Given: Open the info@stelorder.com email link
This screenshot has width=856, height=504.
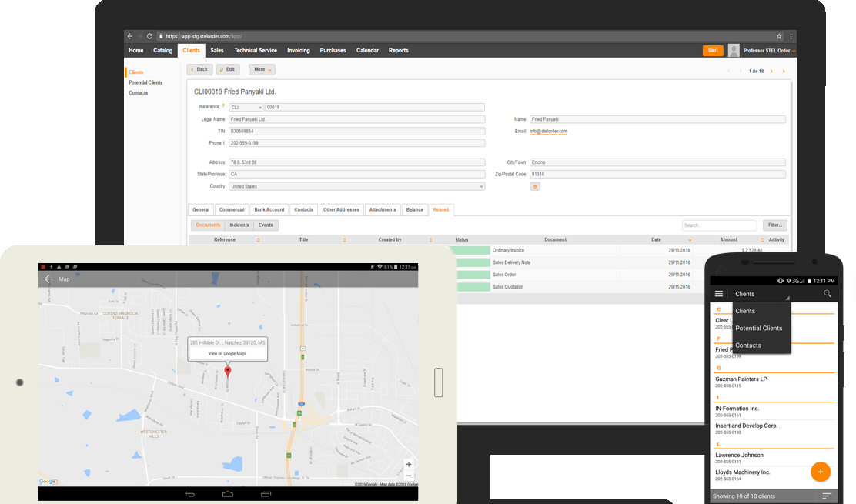Looking at the screenshot, I should (x=548, y=132).
